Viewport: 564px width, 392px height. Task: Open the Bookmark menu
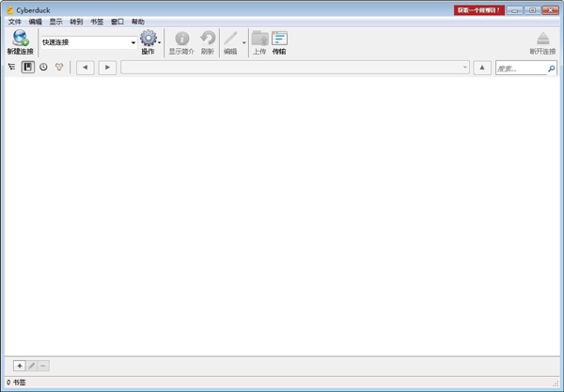pyautogui.click(x=97, y=21)
